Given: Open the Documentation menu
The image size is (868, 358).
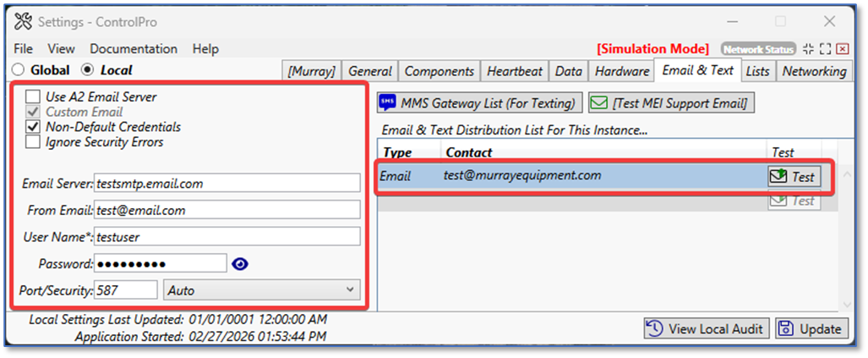Looking at the screenshot, I should point(134,49).
